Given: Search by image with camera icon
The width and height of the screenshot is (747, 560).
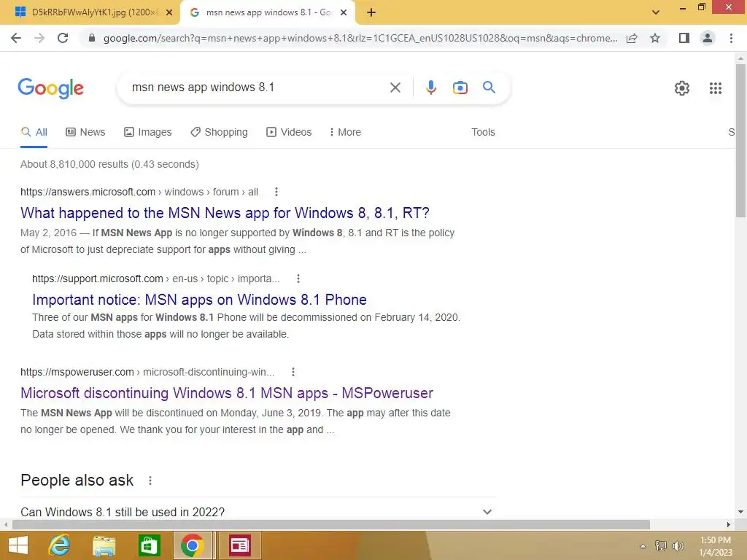Looking at the screenshot, I should click(460, 87).
